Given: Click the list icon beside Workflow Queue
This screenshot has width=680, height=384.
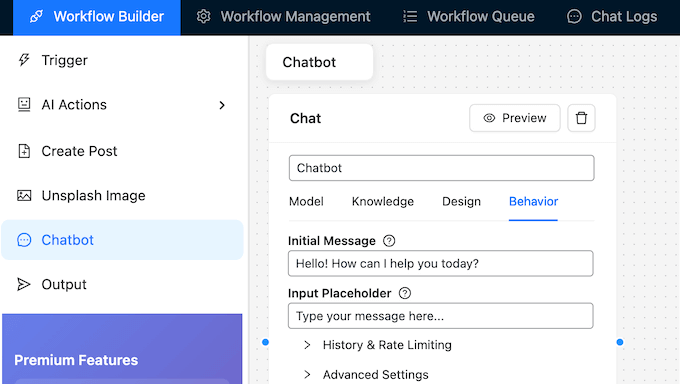Looking at the screenshot, I should point(410,16).
